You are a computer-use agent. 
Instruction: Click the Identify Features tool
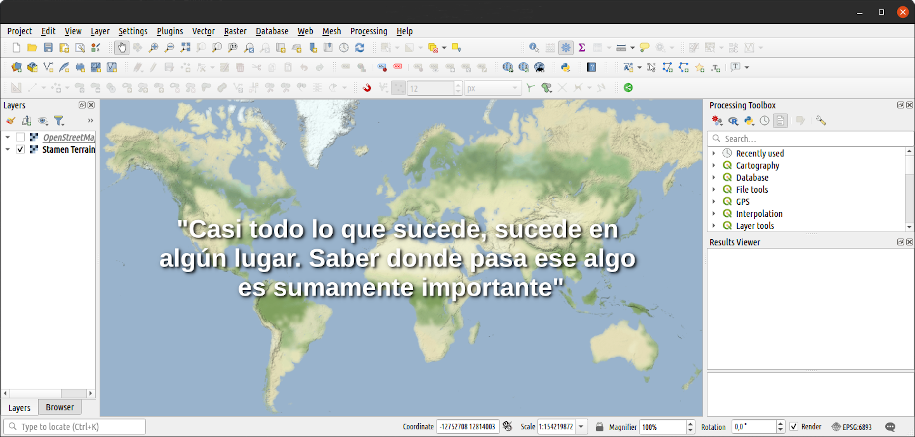[x=534, y=47]
